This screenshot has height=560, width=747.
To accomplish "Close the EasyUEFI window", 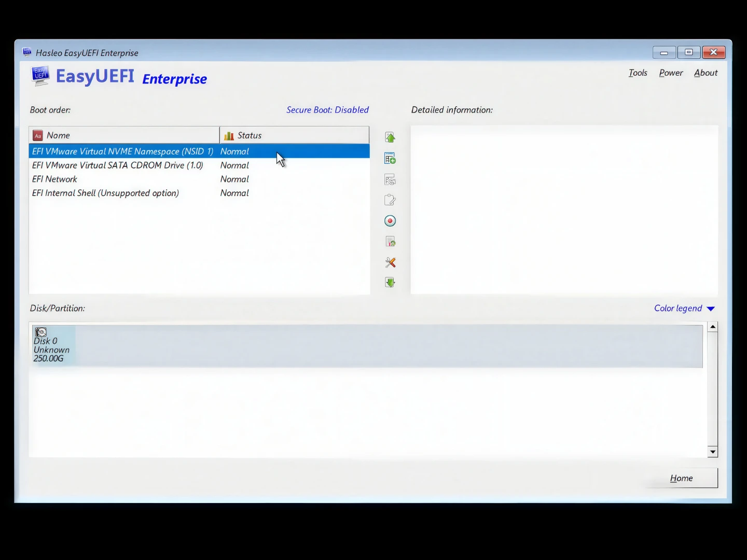I will pyautogui.click(x=714, y=52).
